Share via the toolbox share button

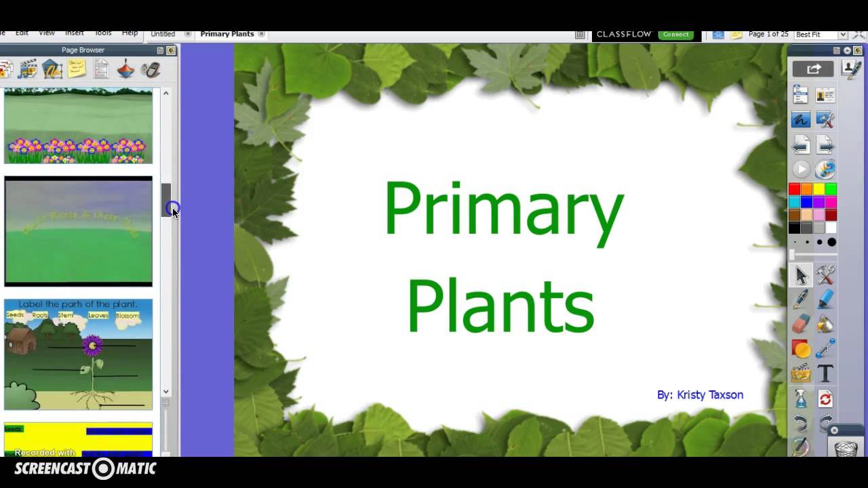813,68
